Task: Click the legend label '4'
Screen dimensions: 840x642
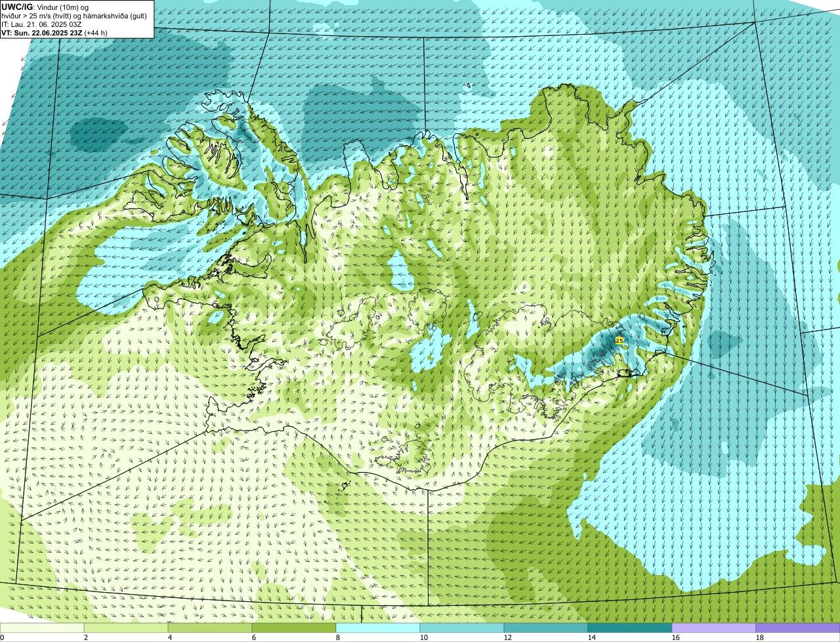Action: [170, 637]
